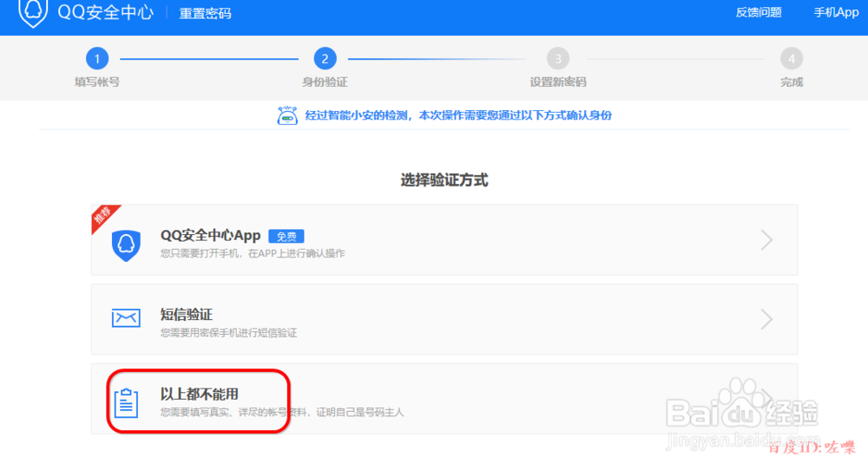The image size is (868, 470).
Task: Click the 小安 robot icon
Action: (x=287, y=115)
